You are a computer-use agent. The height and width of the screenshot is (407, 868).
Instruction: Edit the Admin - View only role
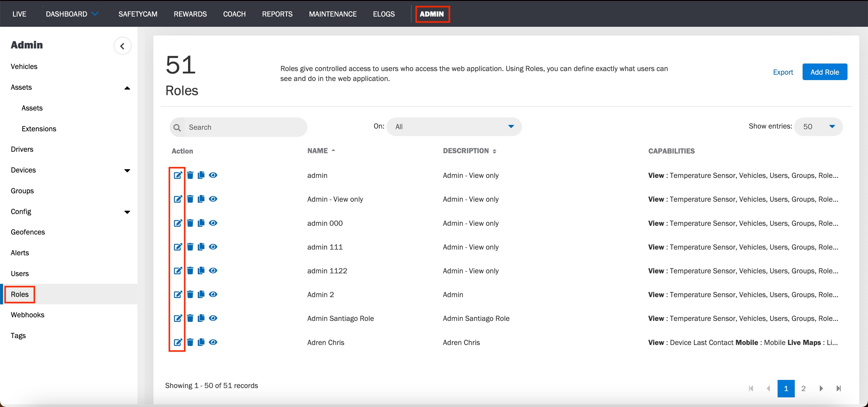coord(178,199)
